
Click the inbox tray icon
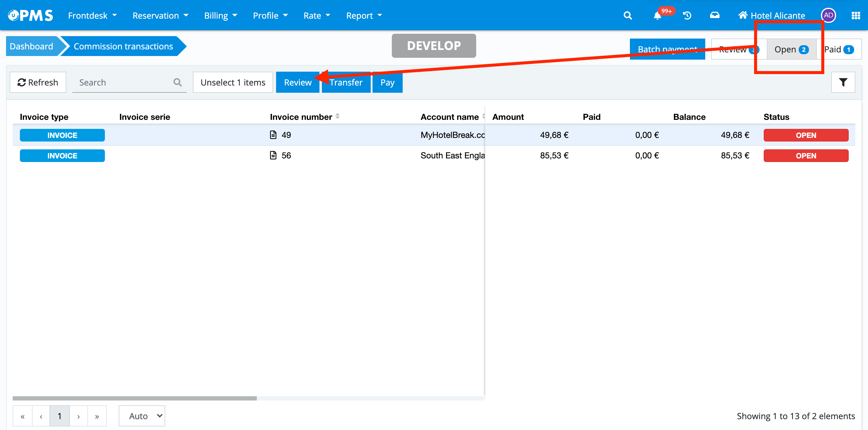point(714,15)
